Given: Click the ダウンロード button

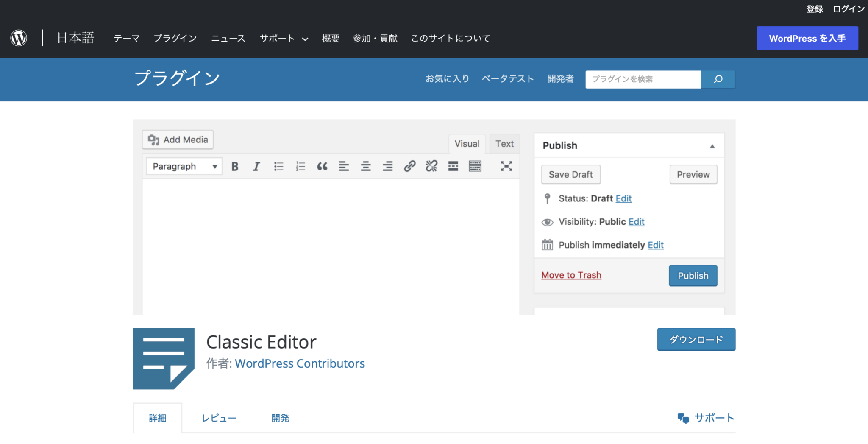Looking at the screenshot, I should pos(696,339).
